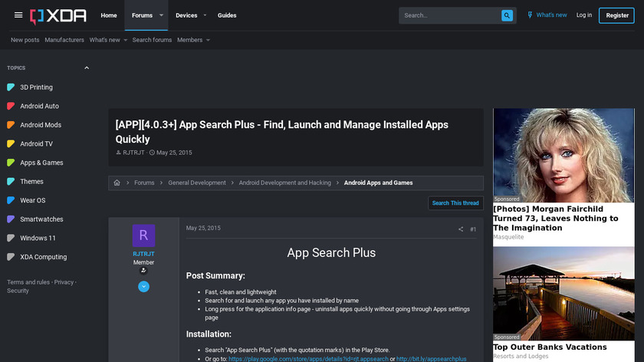This screenshot has width=644, height=362.
Task: Click the home icon in breadcrumb
Action: [117, 183]
